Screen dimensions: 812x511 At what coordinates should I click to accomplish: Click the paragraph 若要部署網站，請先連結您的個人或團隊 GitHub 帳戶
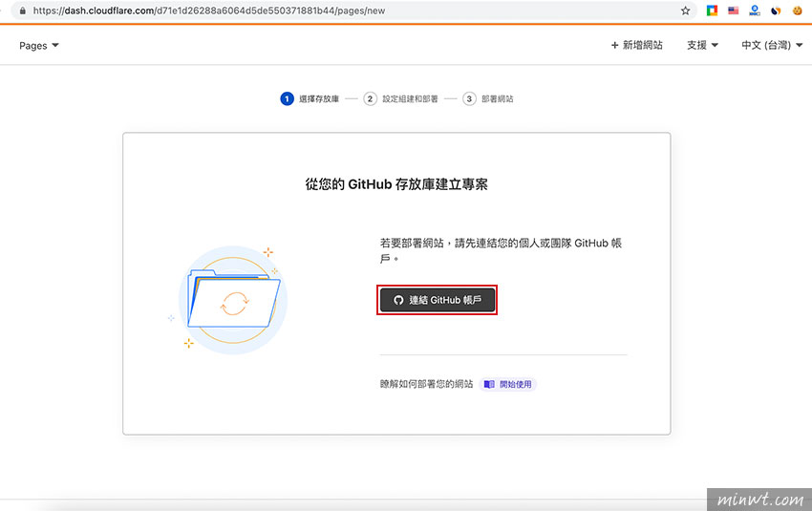pos(501,250)
